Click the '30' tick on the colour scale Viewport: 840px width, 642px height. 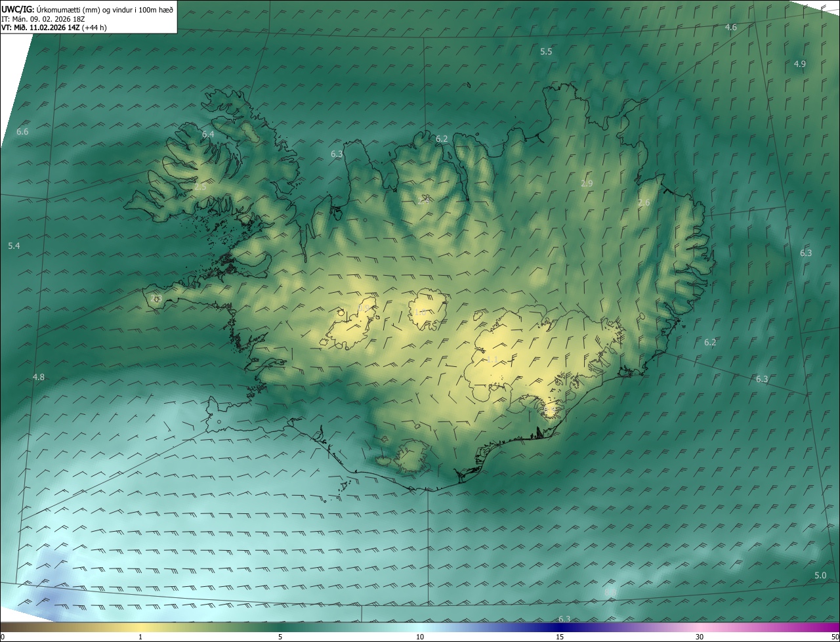[x=700, y=637]
